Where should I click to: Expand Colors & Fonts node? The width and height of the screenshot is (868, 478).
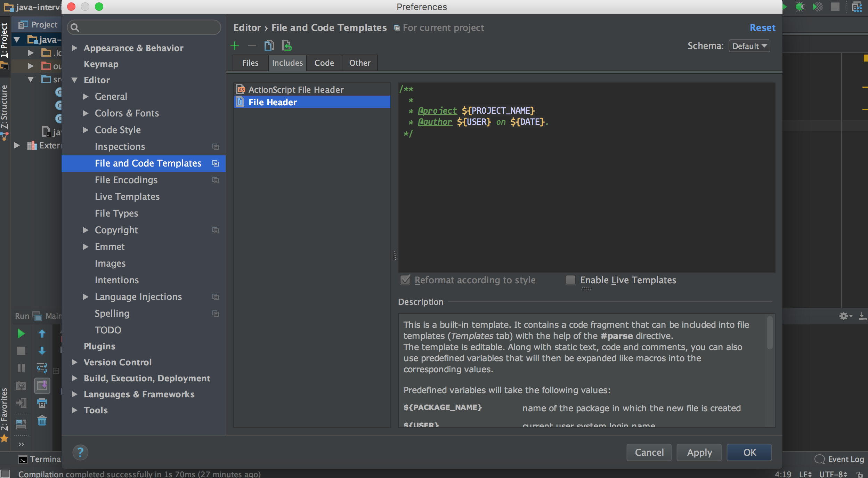click(86, 113)
